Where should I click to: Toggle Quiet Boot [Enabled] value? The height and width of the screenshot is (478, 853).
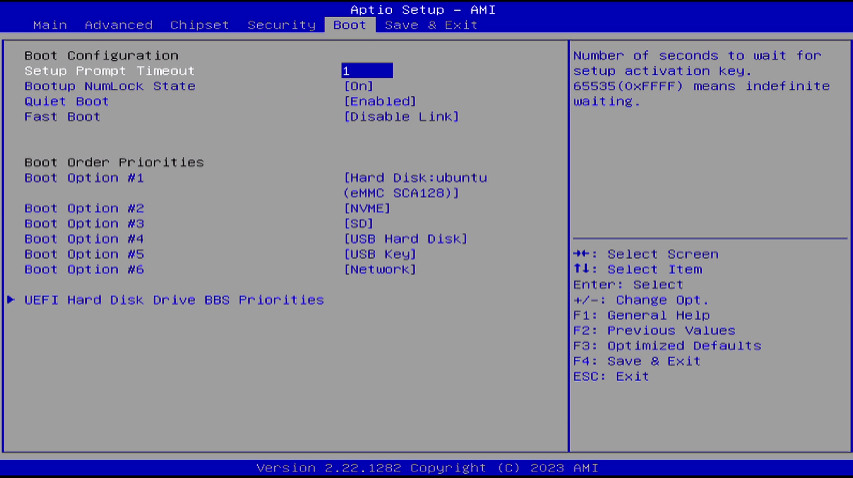[380, 101]
